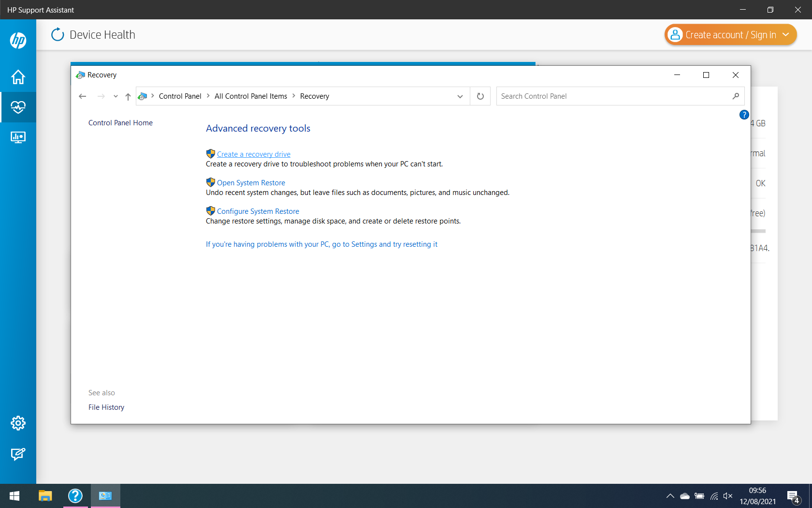Screen dimensions: 812x508
Task: Select the Device Health heart icon in sidebar
Action: (x=18, y=107)
